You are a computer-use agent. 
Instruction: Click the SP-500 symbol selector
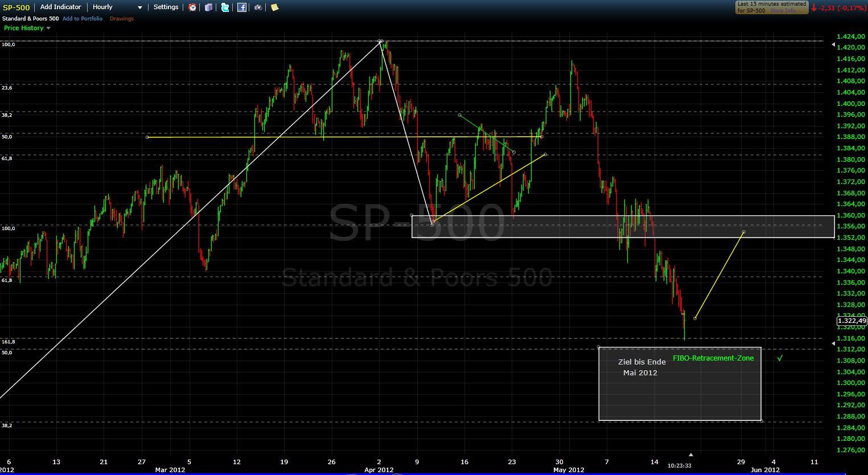(x=17, y=7)
